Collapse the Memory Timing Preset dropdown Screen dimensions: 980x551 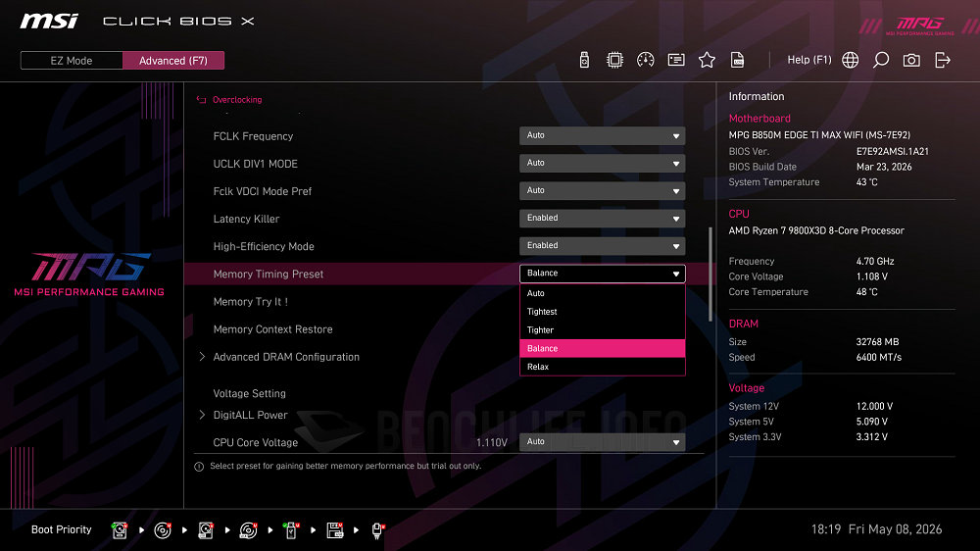(602, 274)
